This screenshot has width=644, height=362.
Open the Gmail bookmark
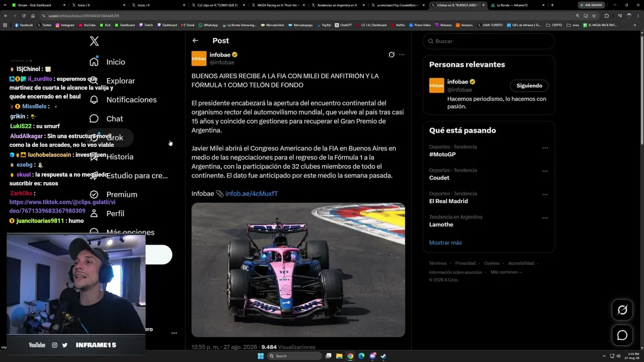tap(188, 25)
